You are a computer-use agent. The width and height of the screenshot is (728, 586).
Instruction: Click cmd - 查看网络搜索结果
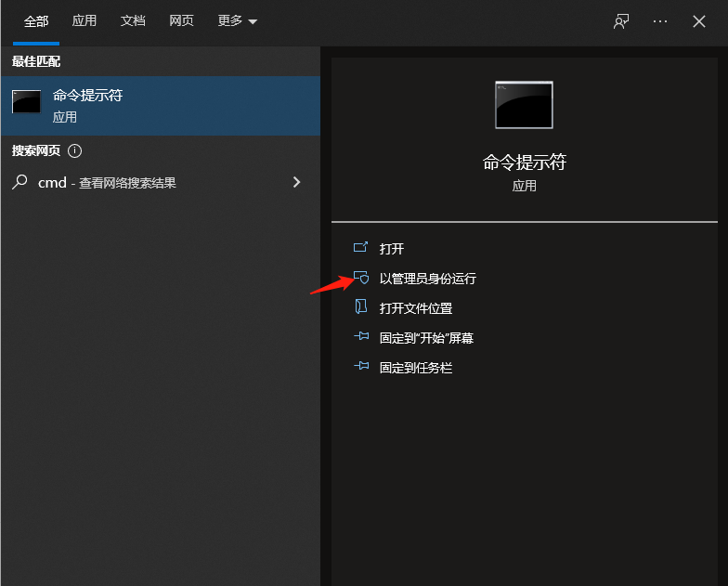(x=161, y=182)
